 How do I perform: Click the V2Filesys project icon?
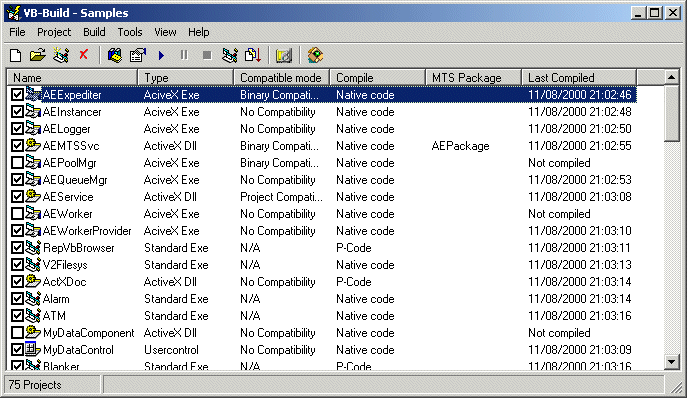[x=33, y=264]
